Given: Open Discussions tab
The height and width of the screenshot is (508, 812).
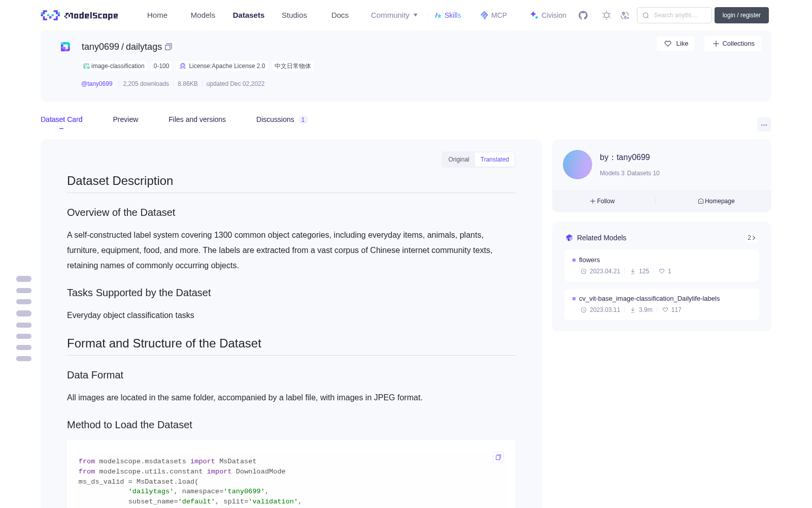Looking at the screenshot, I should point(282,119).
